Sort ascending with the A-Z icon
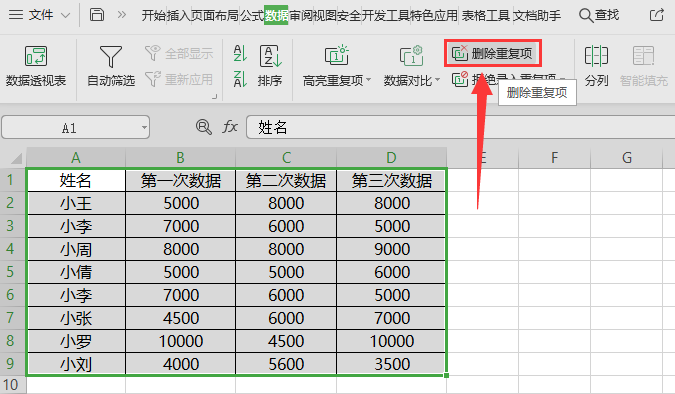 tap(240, 53)
